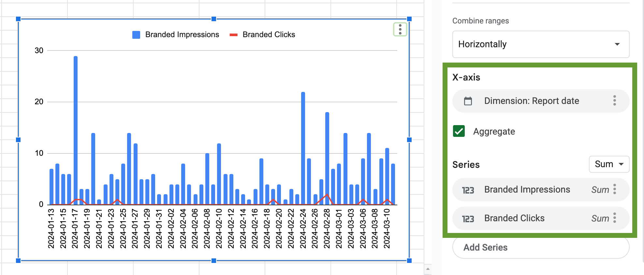Click the scroll-up arrow beside the sheet
644x275 pixels.
[x=428, y=269]
